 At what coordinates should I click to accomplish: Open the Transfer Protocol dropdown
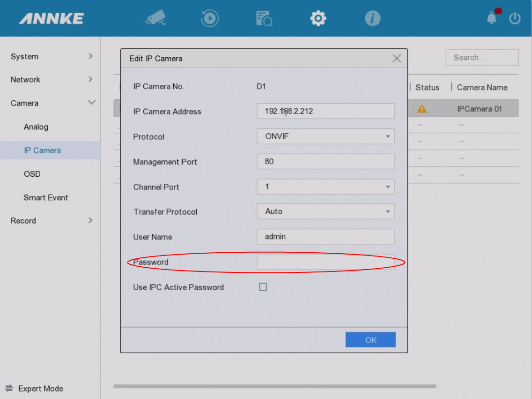325,211
